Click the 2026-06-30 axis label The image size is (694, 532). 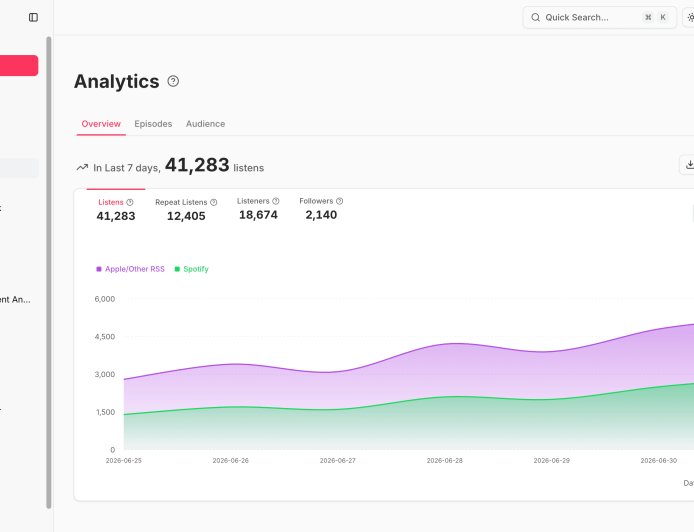pyautogui.click(x=659, y=460)
